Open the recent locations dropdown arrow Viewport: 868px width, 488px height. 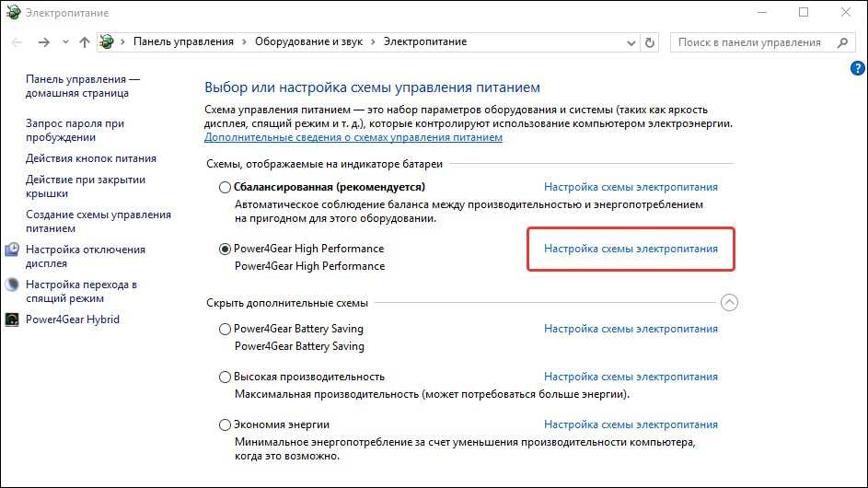(x=65, y=42)
